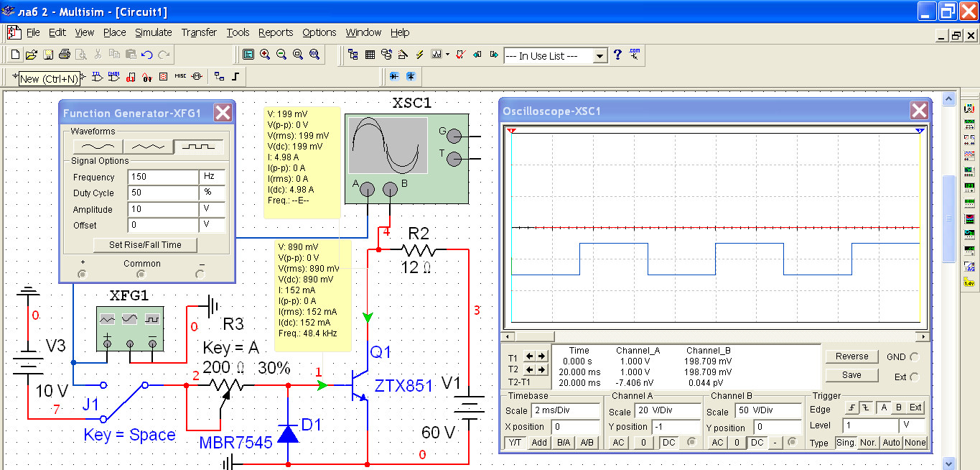Screen dimensions: 980x470
Task: Open the Options menu
Action: pos(319,32)
